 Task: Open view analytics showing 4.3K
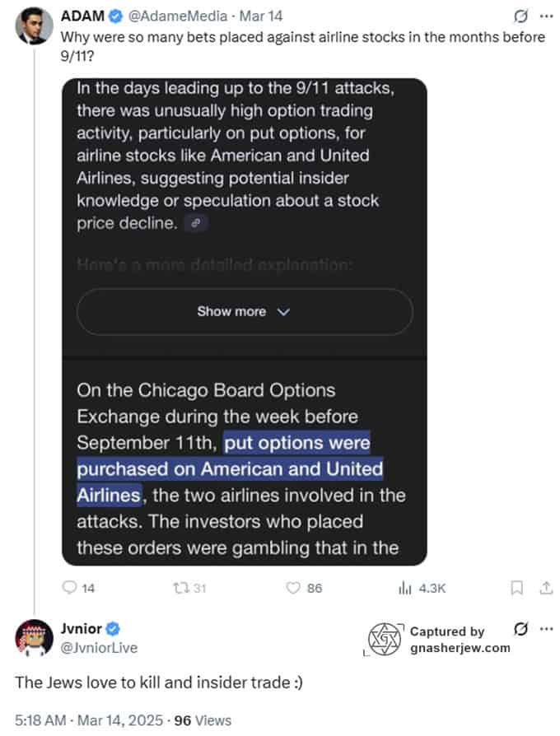(x=405, y=588)
